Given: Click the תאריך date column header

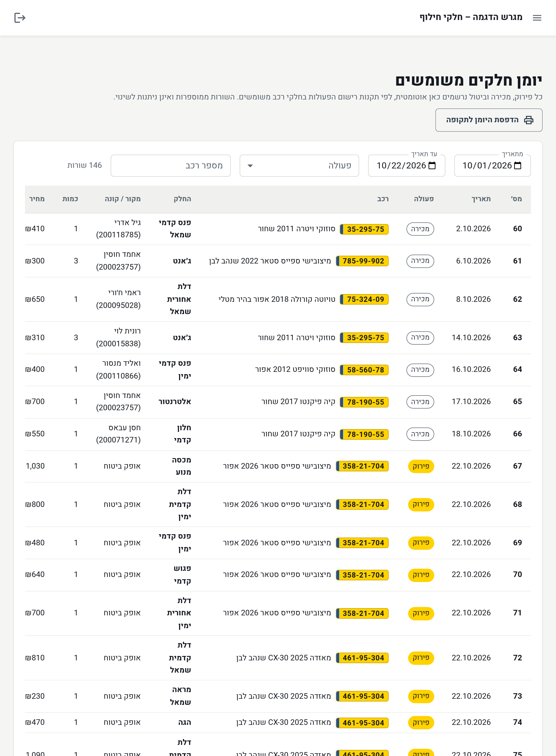Looking at the screenshot, I should tap(481, 199).
